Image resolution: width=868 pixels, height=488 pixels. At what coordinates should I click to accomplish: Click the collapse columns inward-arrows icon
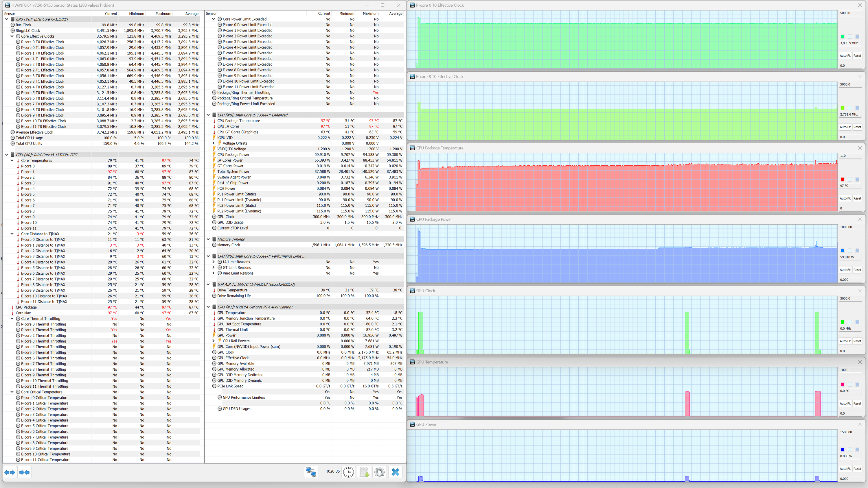pos(25,472)
